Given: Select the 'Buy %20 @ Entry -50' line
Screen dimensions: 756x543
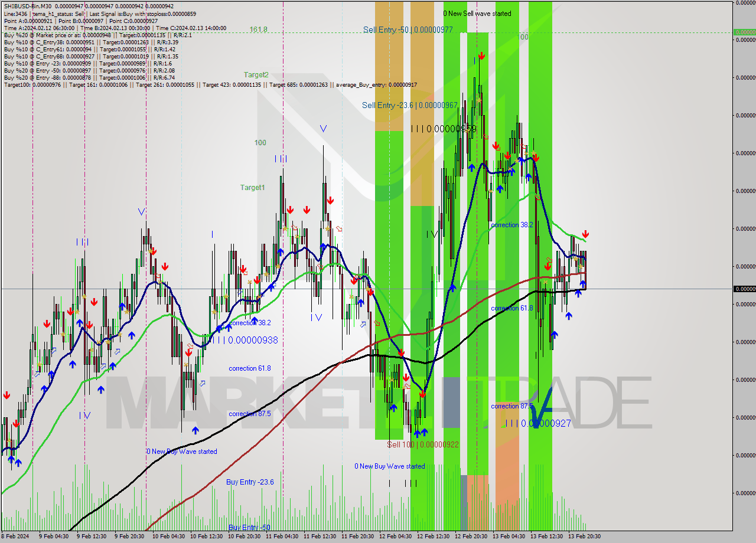Looking at the screenshot, I should [x=89, y=71].
